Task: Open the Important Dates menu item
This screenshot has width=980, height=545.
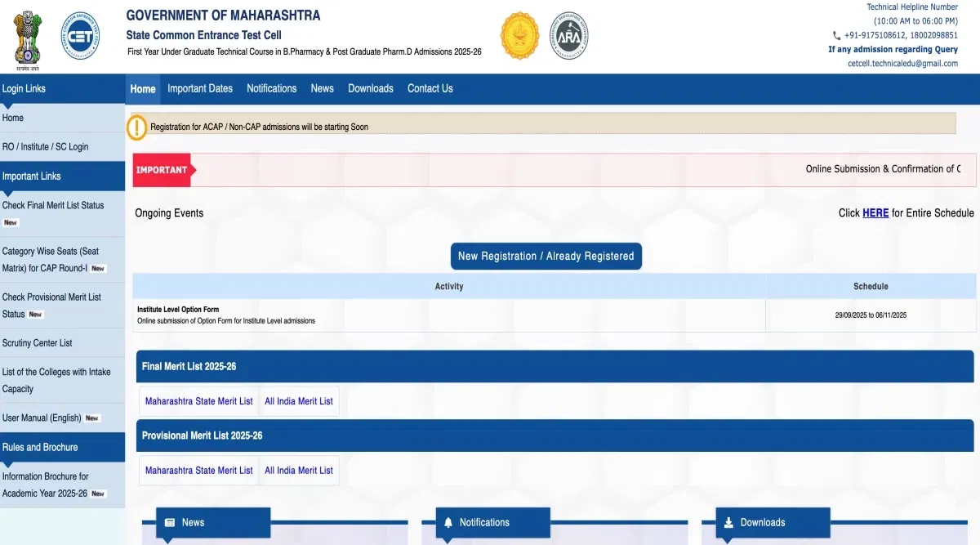Action: 200,88
